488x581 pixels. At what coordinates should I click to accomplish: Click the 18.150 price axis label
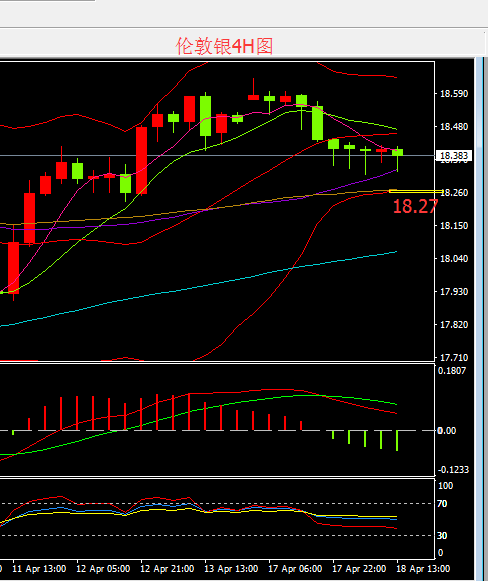454,226
